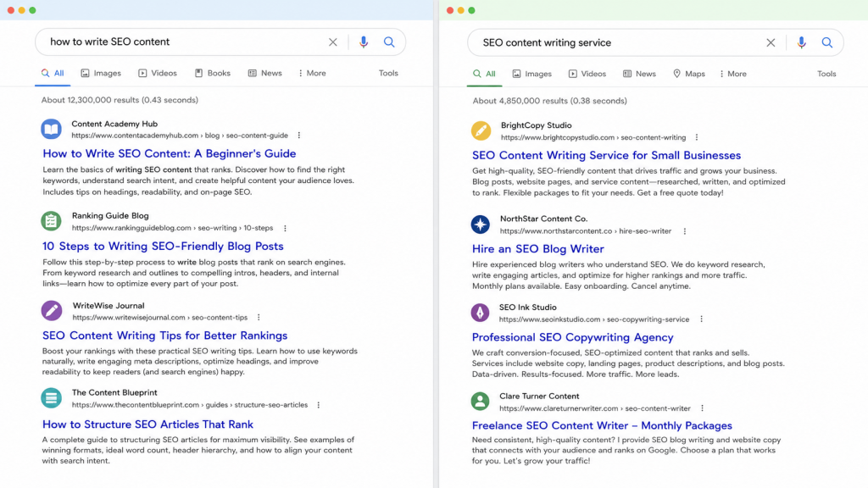
Task: Click SEO Ink Studio pen nib favicon
Action: [x=480, y=313]
